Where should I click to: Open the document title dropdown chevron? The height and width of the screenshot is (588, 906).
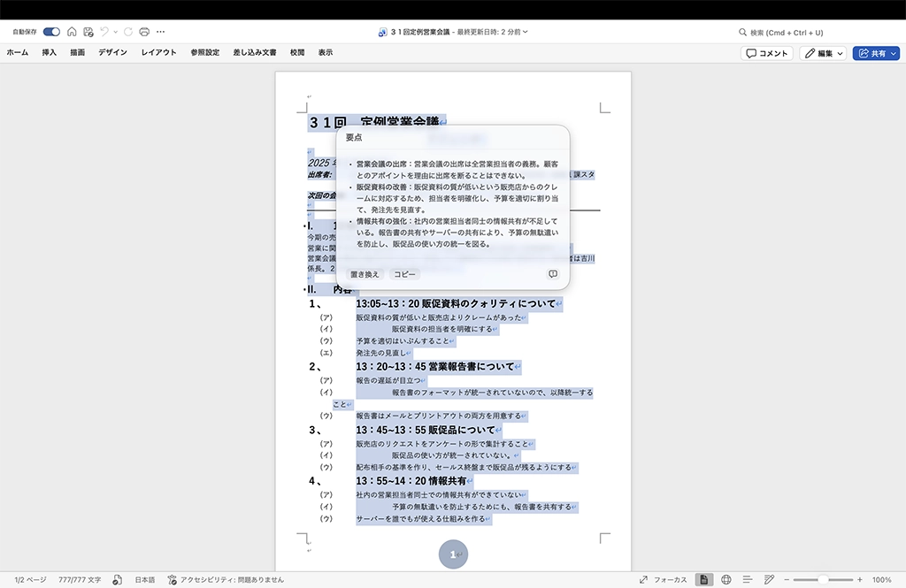pyautogui.click(x=526, y=32)
